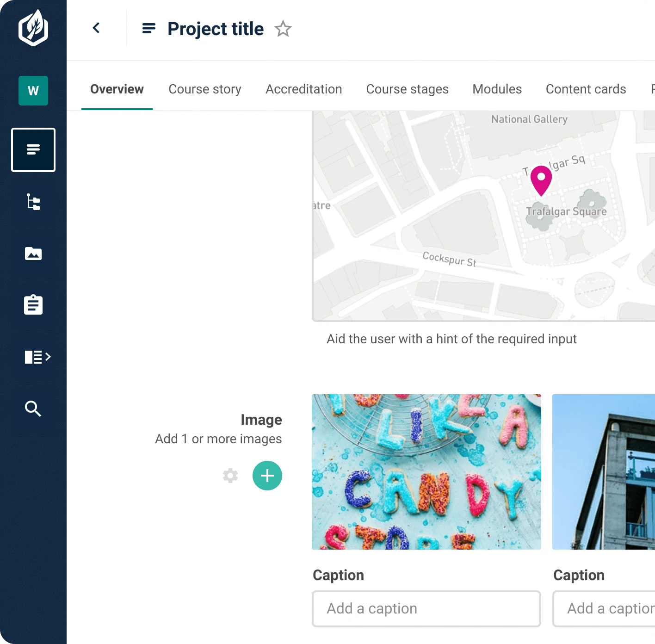Viewport: 655px width, 644px height.
Task: Click the pink map location pin
Action: click(x=541, y=181)
